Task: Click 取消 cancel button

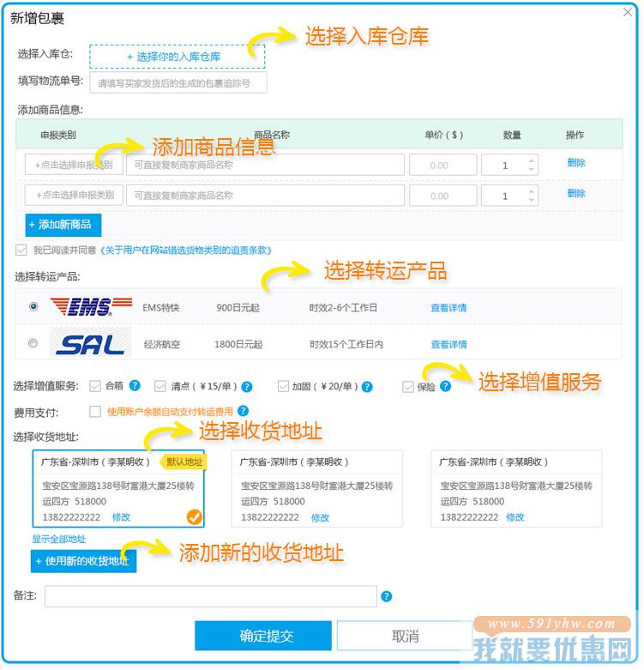Action: pyautogui.click(x=405, y=636)
